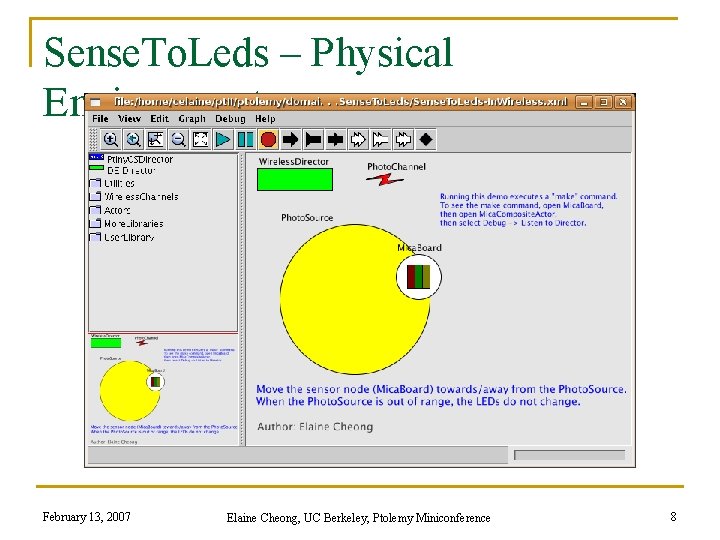
Task: Create a new relation with the black diamond
Action: tap(426, 140)
